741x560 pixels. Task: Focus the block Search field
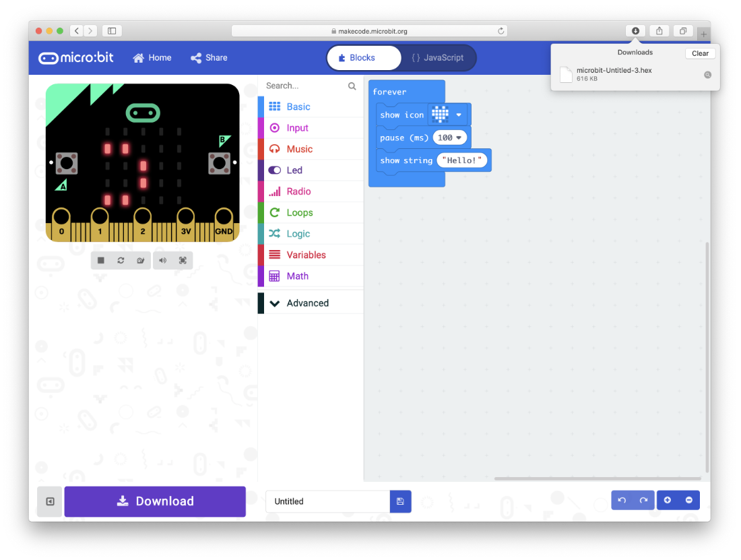304,86
